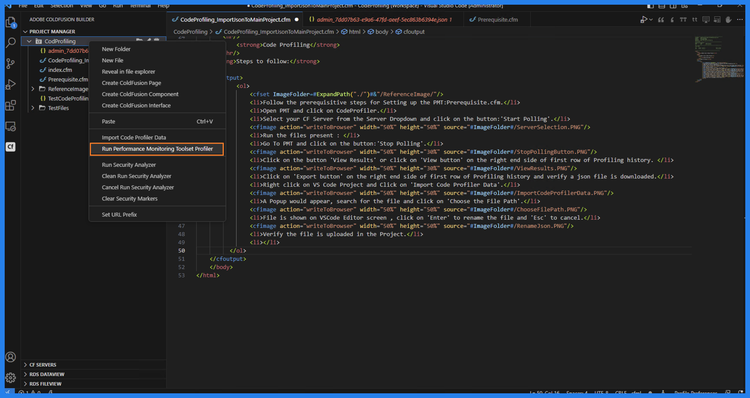750x398 pixels.
Task: Open the Manage gear icon
Action: 11,378
